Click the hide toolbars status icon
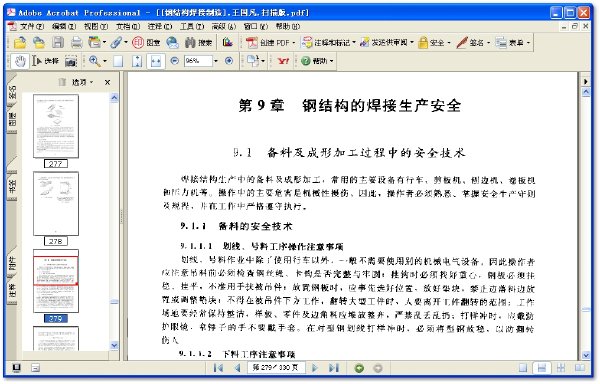 [x=35, y=368]
